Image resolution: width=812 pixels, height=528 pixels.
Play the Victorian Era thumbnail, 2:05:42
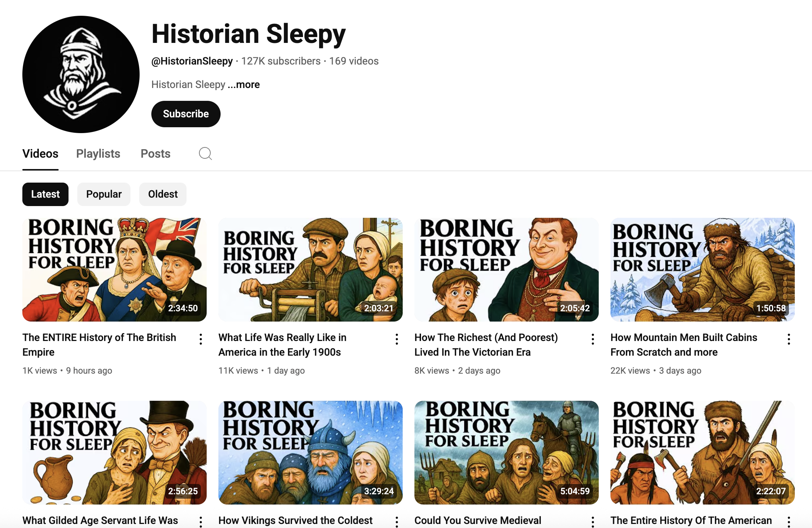tap(506, 270)
